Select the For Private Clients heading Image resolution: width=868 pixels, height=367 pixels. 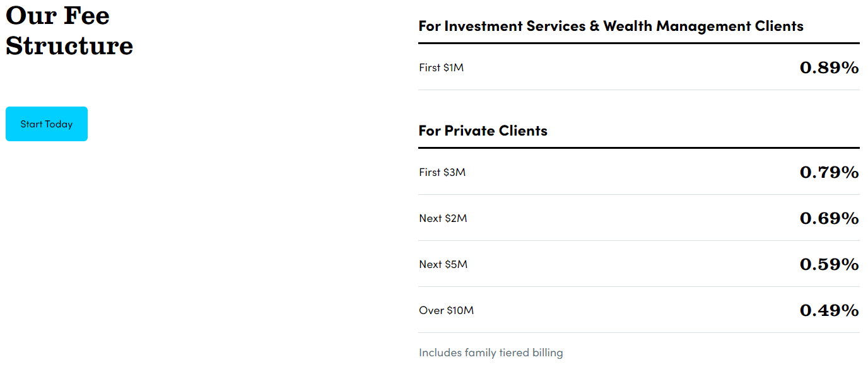pyautogui.click(x=483, y=131)
